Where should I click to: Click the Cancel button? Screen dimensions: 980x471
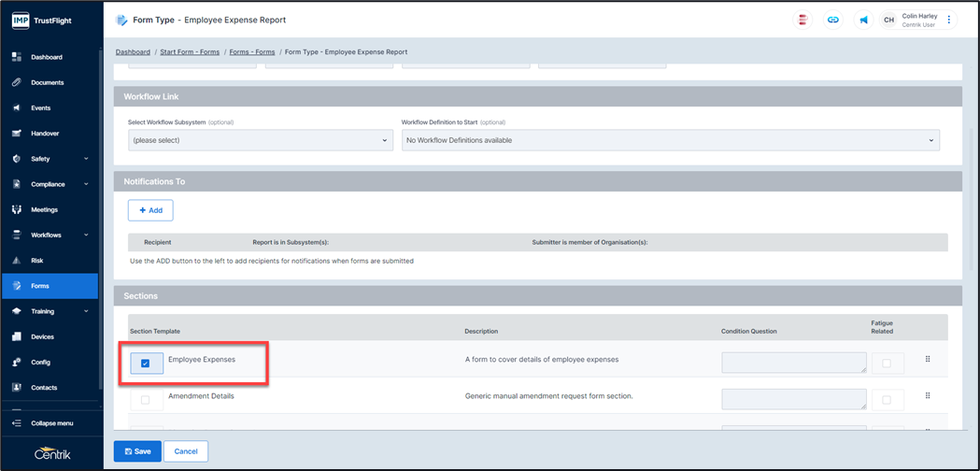(186, 451)
